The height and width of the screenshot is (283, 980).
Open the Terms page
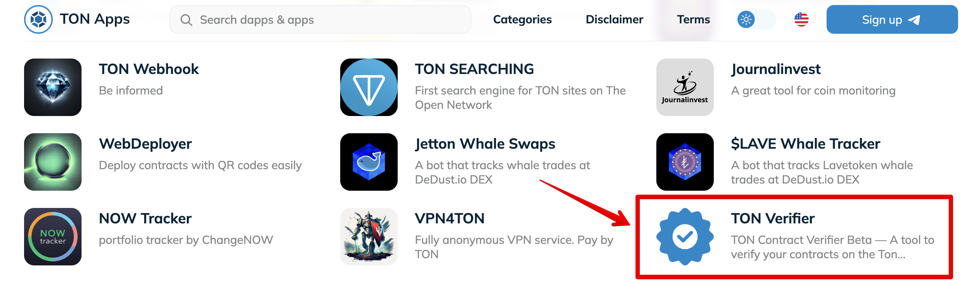(x=693, y=19)
